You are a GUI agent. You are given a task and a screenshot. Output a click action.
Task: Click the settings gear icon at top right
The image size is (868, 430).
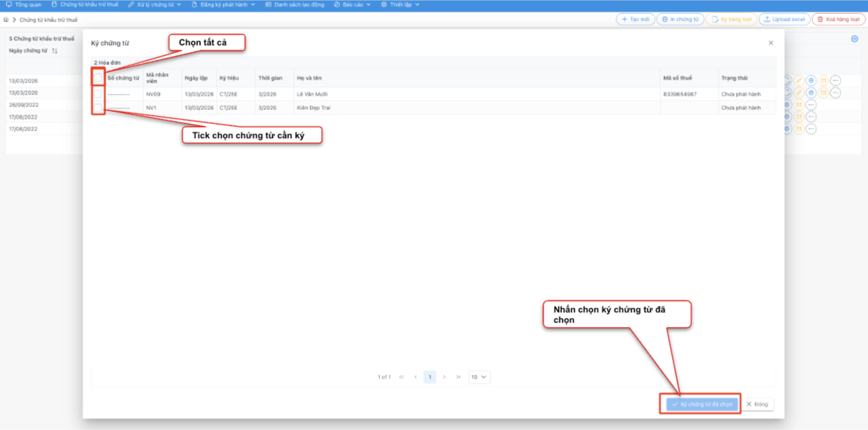click(854, 39)
